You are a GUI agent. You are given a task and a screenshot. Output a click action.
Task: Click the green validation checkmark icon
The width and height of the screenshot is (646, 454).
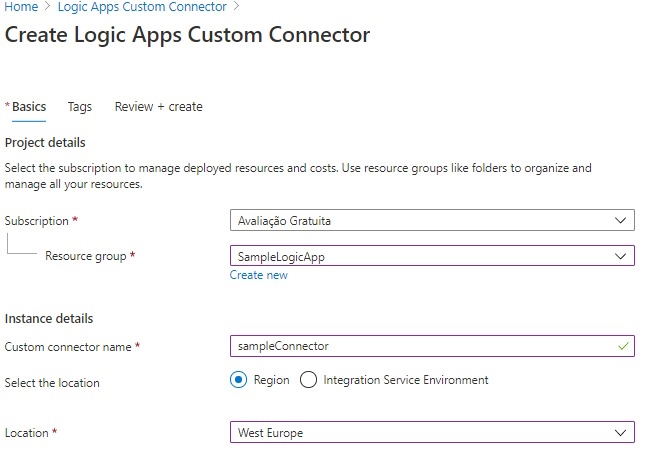pyautogui.click(x=623, y=346)
